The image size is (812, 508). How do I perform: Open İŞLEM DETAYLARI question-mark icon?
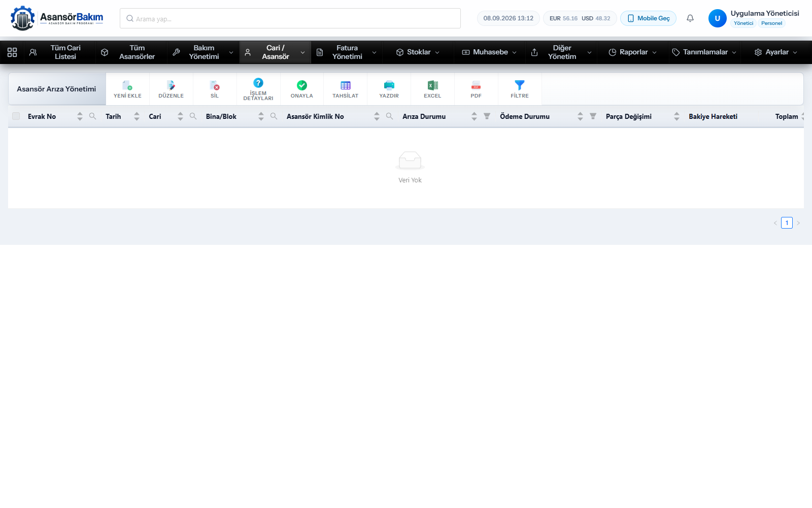258,82
